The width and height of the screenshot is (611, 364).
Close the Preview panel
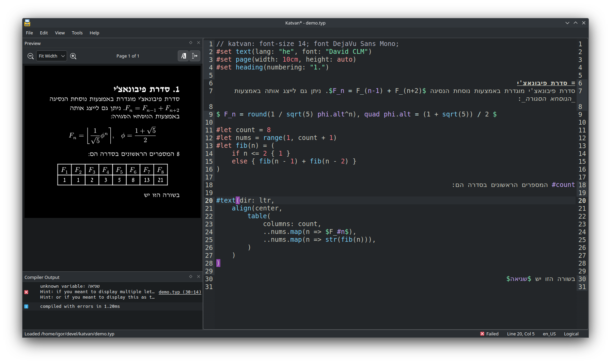199,43
